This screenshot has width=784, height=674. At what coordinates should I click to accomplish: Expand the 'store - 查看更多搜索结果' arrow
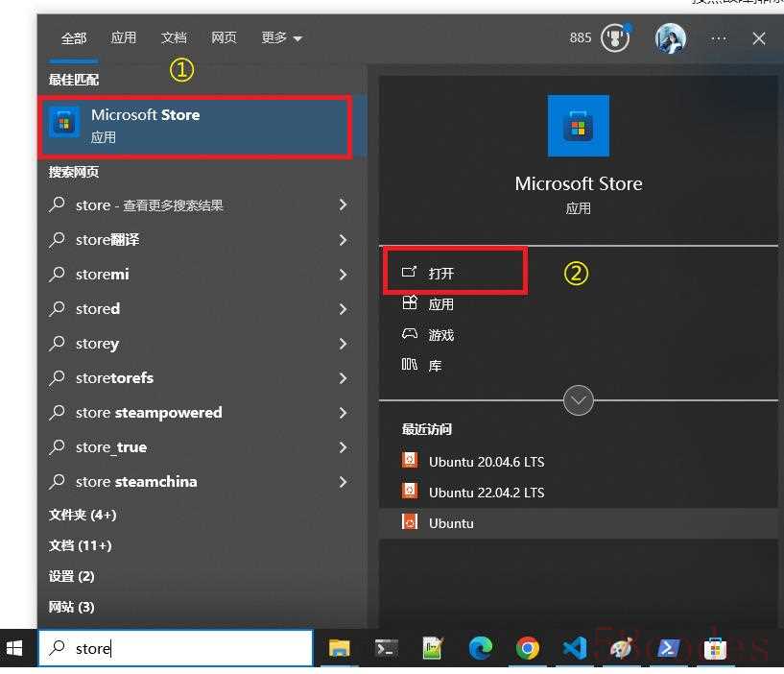[x=343, y=205]
